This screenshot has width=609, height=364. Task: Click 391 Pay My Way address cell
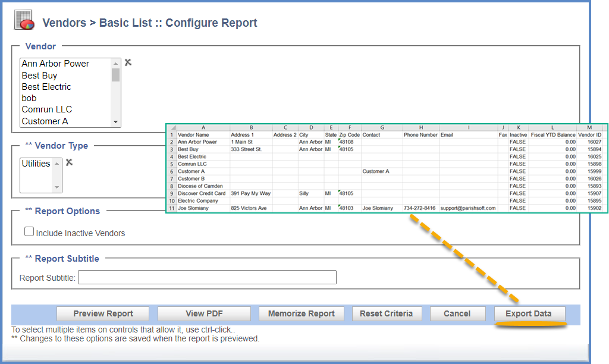click(251, 193)
